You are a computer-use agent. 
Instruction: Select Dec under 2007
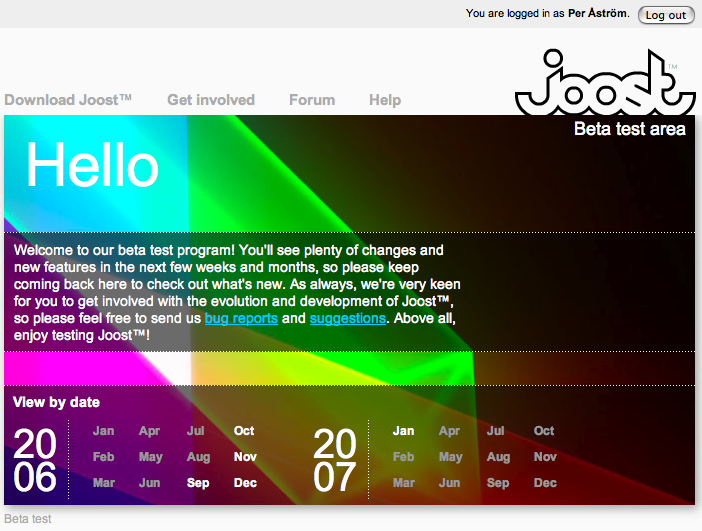click(x=545, y=483)
